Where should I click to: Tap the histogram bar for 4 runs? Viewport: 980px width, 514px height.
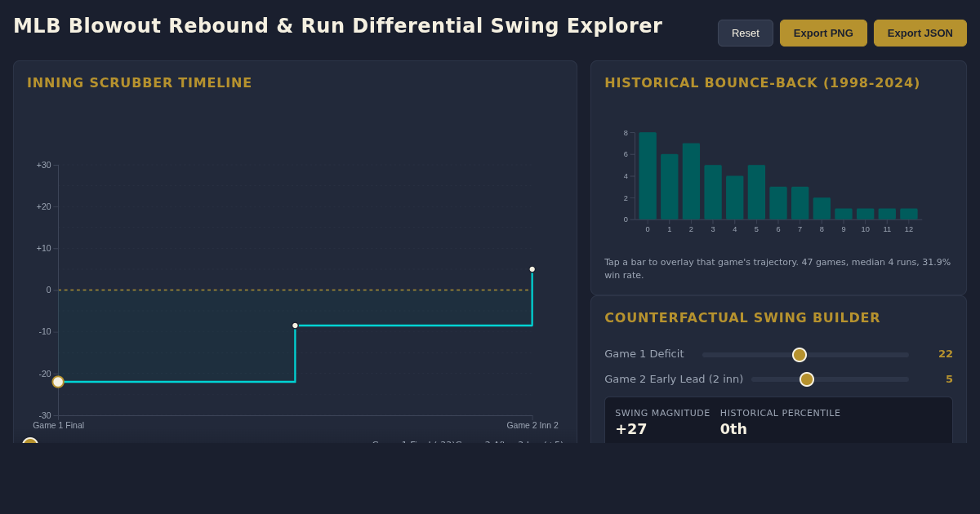(x=735, y=197)
